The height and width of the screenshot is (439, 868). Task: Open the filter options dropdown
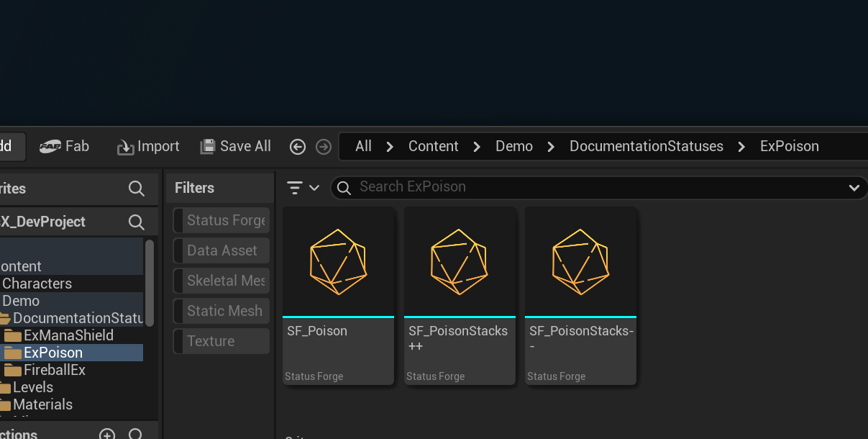(x=303, y=188)
